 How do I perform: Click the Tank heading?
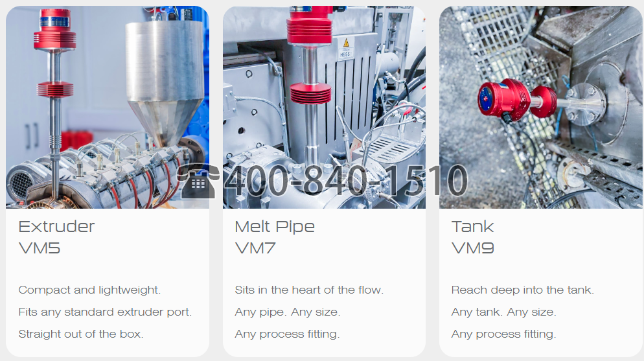tap(473, 227)
